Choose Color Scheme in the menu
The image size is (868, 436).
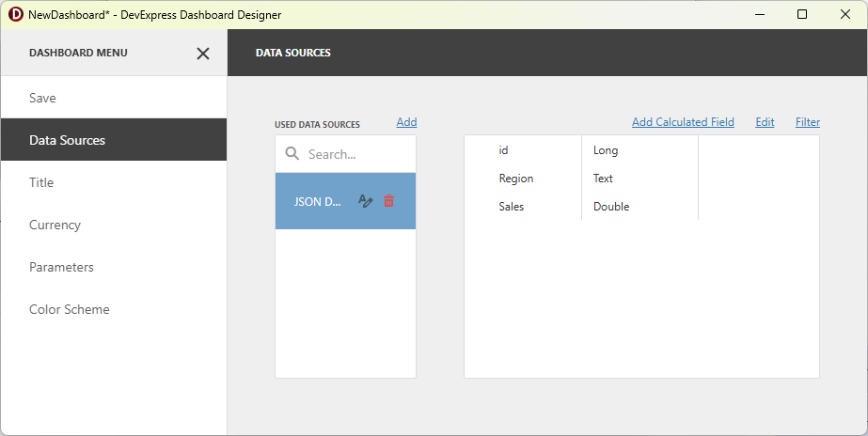tap(114, 309)
